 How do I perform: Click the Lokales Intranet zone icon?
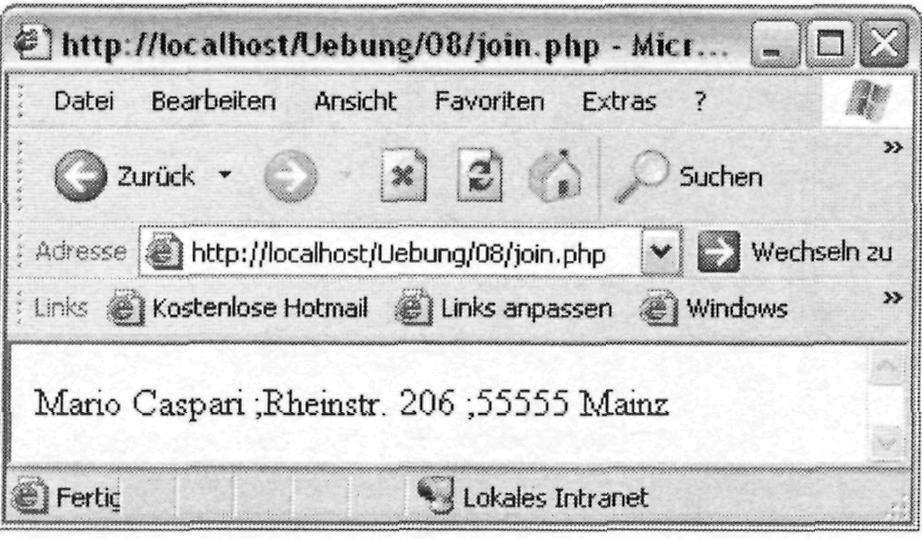pos(436,496)
